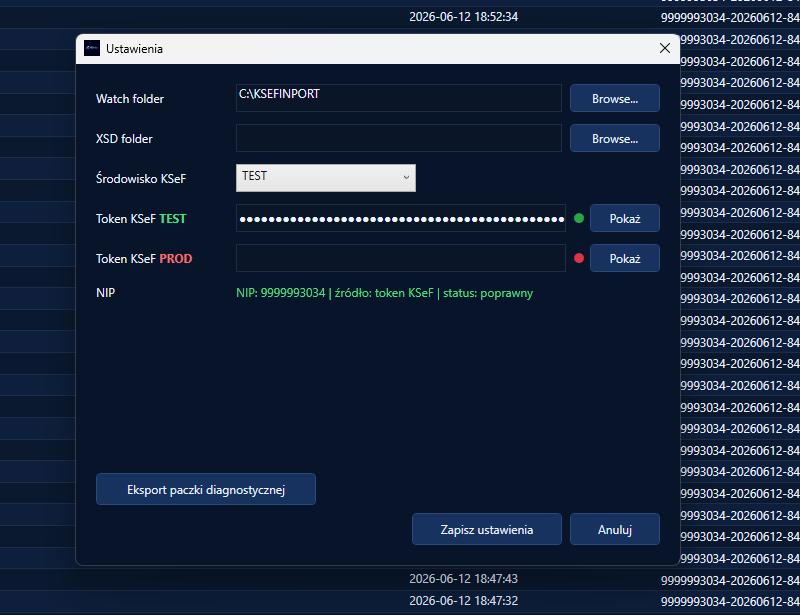Select background row timestamped 2026-06-12 18:47:43
The image size is (800, 615).
400,579
